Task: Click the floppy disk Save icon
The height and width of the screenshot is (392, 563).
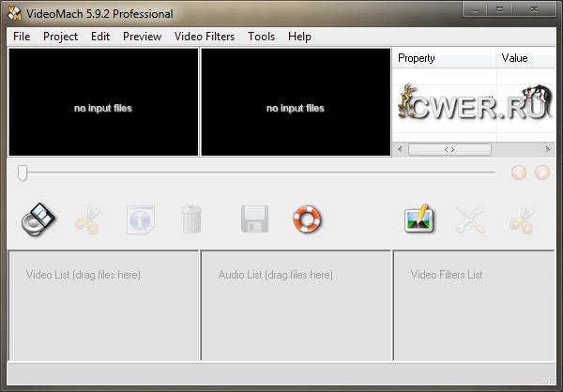Action: (255, 219)
